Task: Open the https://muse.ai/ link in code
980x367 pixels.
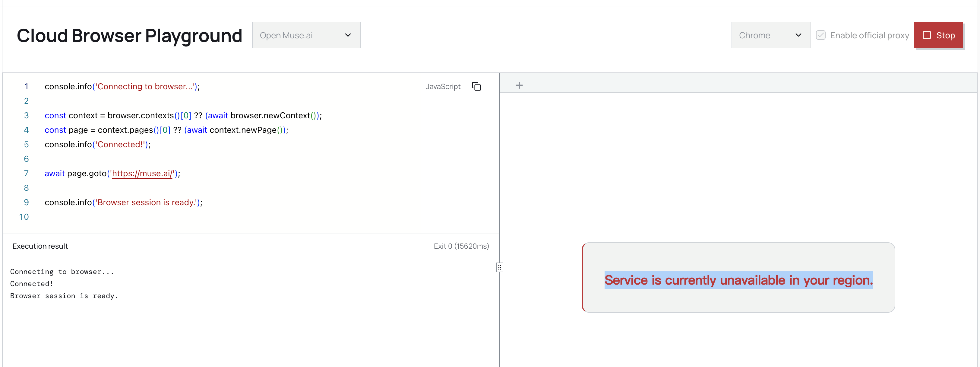Action: click(x=142, y=173)
